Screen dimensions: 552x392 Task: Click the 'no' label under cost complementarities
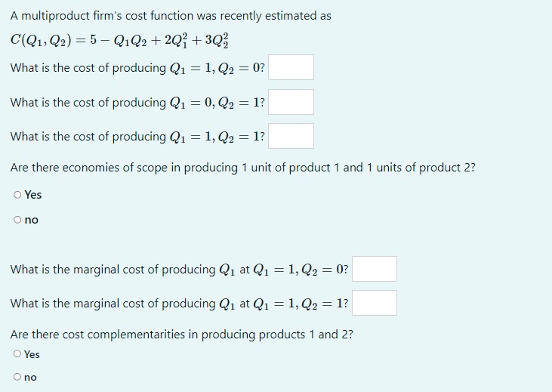click(30, 377)
